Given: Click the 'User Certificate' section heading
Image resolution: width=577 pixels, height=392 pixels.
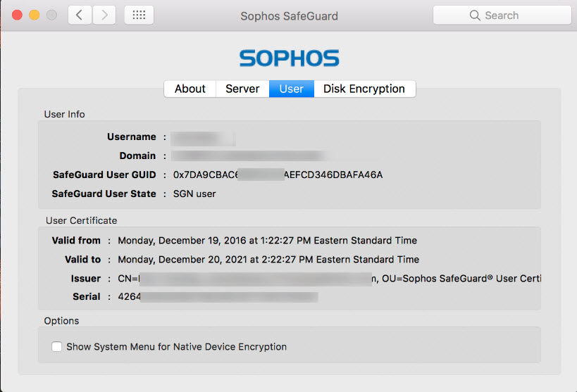Looking at the screenshot, I should point(81,221).
